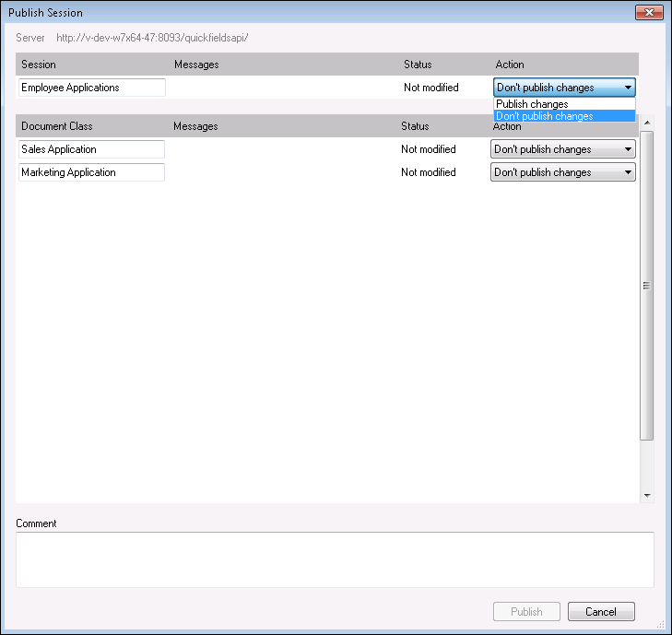Click the Messages header in the Document Class table
The height and width of the screenshot is (635, 672).
coord(195,126)
